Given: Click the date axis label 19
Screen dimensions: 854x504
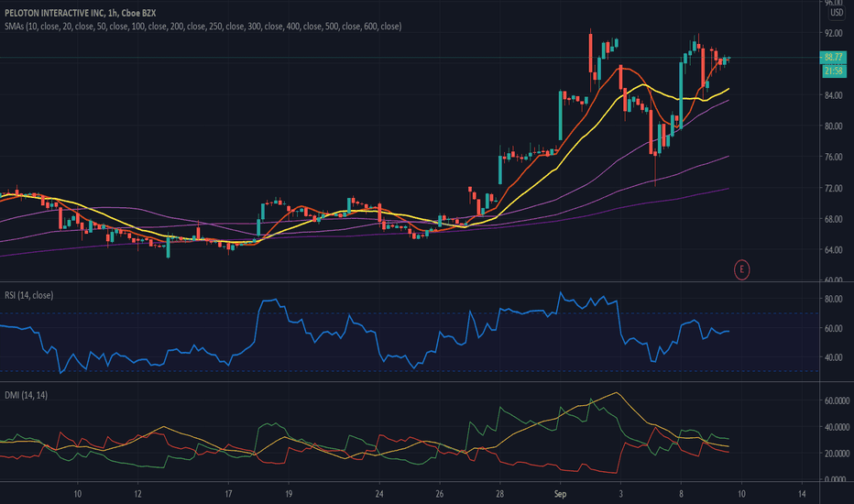Looking at the screenshot, I should (289, 494).
